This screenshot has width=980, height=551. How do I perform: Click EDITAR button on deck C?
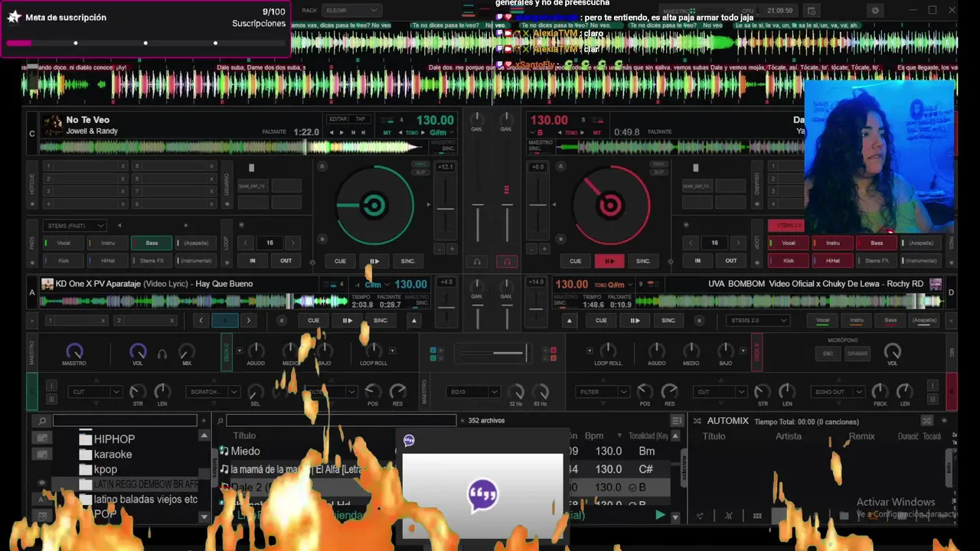[x=338, y=119]
